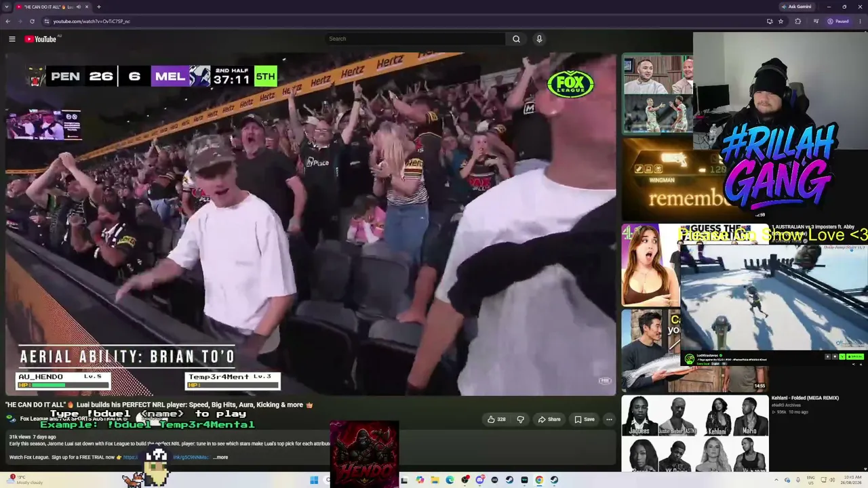Focus the YouTube search field

pyautogui.click(x=414, y=39)
